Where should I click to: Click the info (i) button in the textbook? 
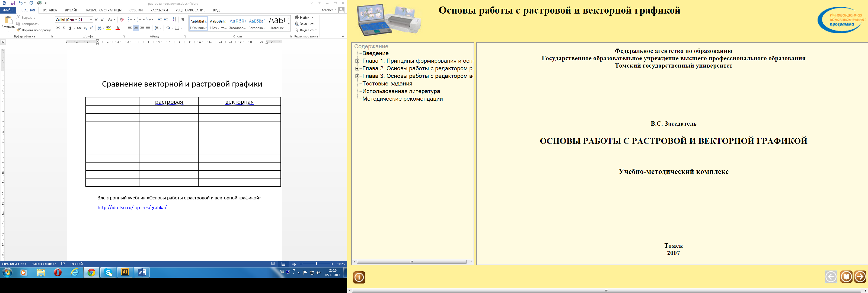[x=359, y=278]
